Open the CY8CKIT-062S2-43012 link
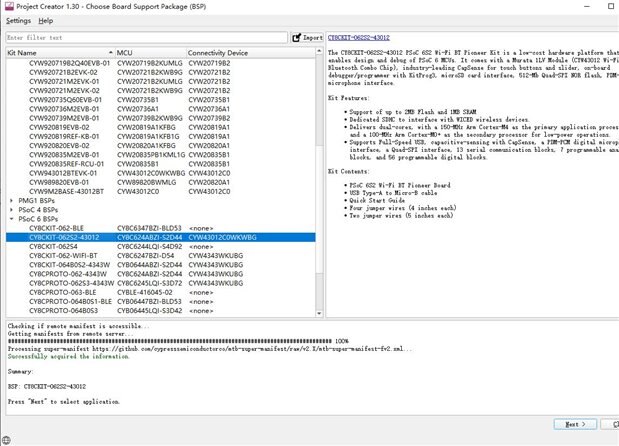Screen dimensions: 619x446 point(359,37)
